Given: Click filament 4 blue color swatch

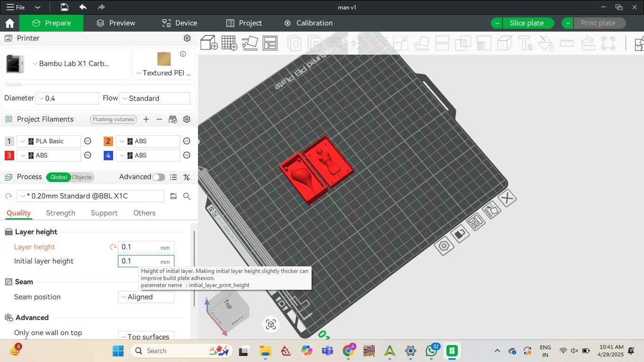Looking at the screenshot, I should 108,156.
